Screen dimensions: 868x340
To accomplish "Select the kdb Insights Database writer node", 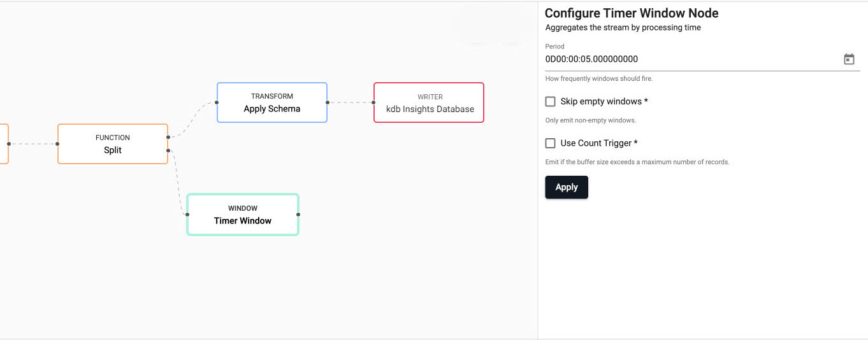I will pyautogui.click(x=429, y=103).
